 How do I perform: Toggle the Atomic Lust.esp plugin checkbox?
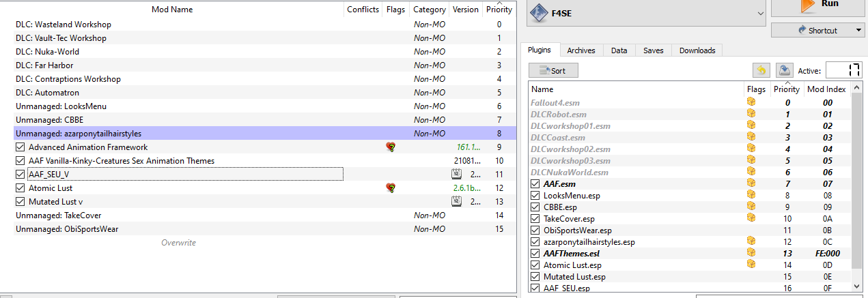[535, 265]
